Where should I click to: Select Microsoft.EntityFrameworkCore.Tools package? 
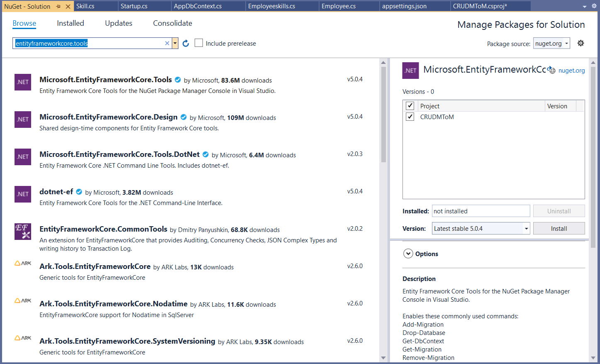[191, 84]
